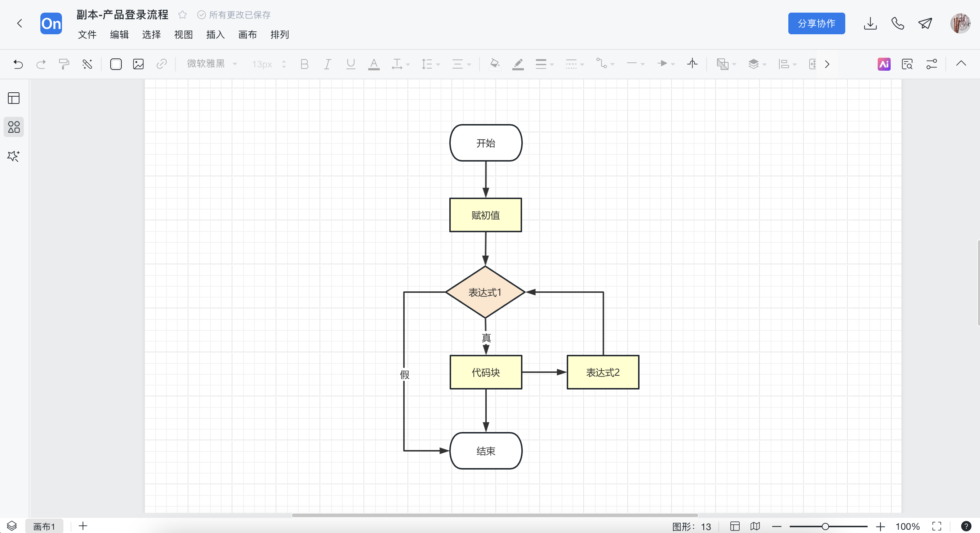Open the AI assistant icon

pos(884,64)
